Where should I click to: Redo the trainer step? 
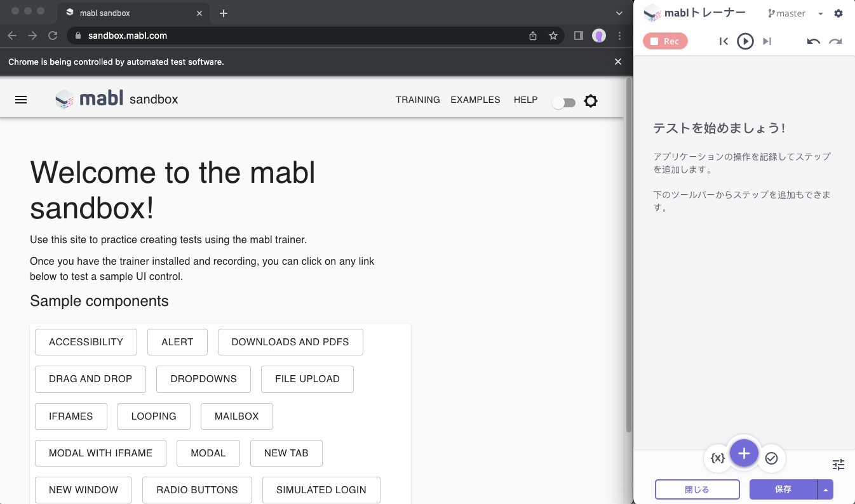835,41
